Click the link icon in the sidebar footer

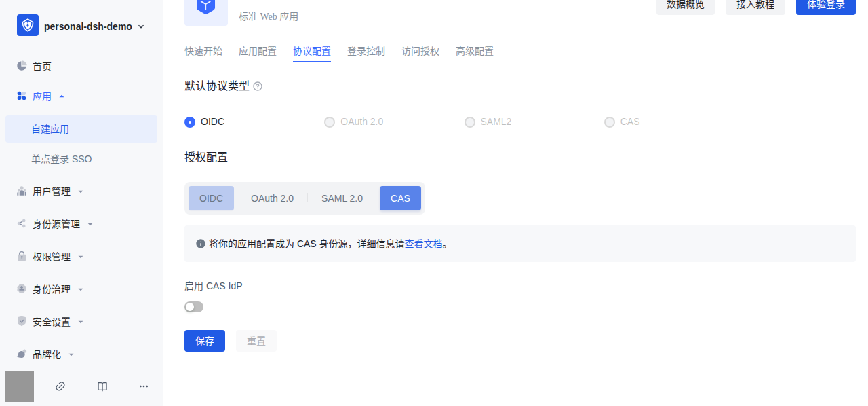pos(60,386)
